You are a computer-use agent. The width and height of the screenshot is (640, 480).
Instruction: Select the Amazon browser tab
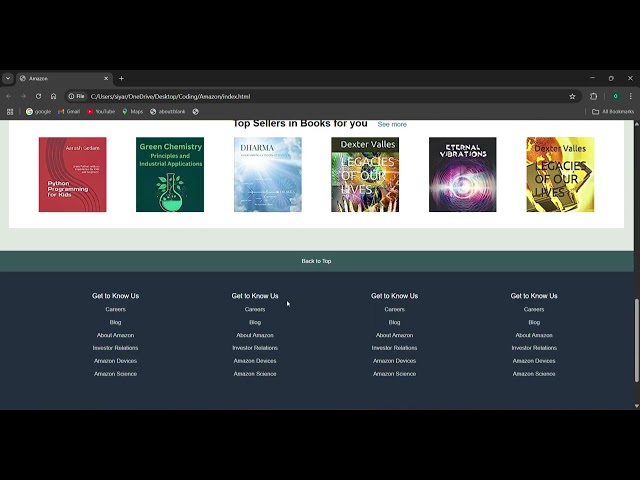tap(64, 78)
